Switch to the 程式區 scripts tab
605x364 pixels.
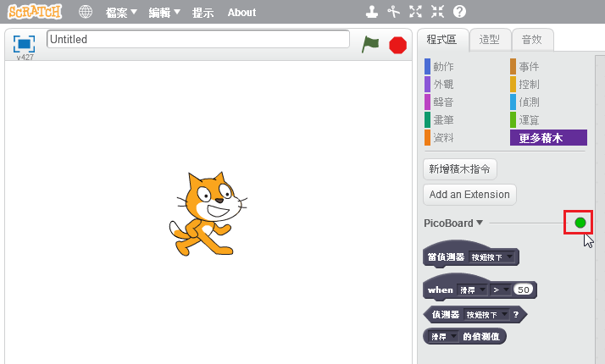(442, 39)
